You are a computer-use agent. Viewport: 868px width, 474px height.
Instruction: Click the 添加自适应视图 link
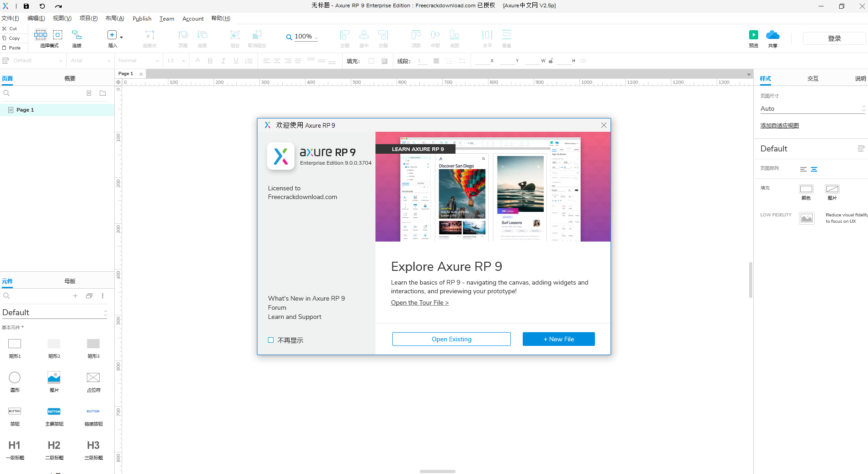pos(779,125)
